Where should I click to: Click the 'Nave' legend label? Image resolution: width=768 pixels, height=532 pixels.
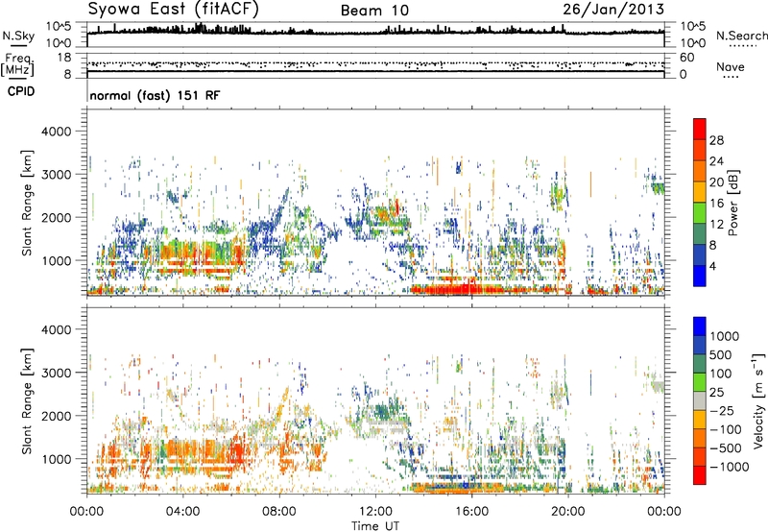click(x=731, y=66)
